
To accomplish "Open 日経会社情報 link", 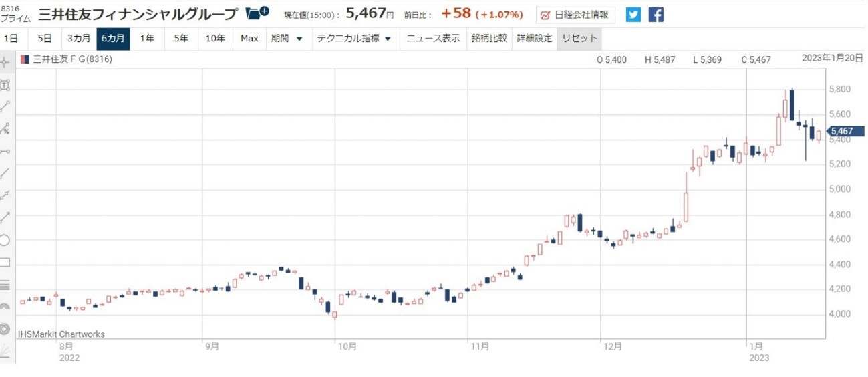I will pyautogui.click(x=575, y=15).
